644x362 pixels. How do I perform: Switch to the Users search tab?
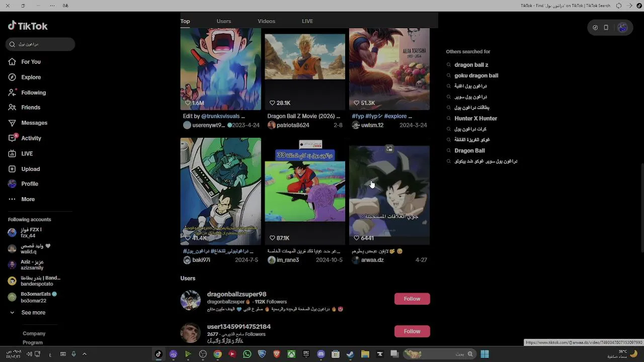224,21
